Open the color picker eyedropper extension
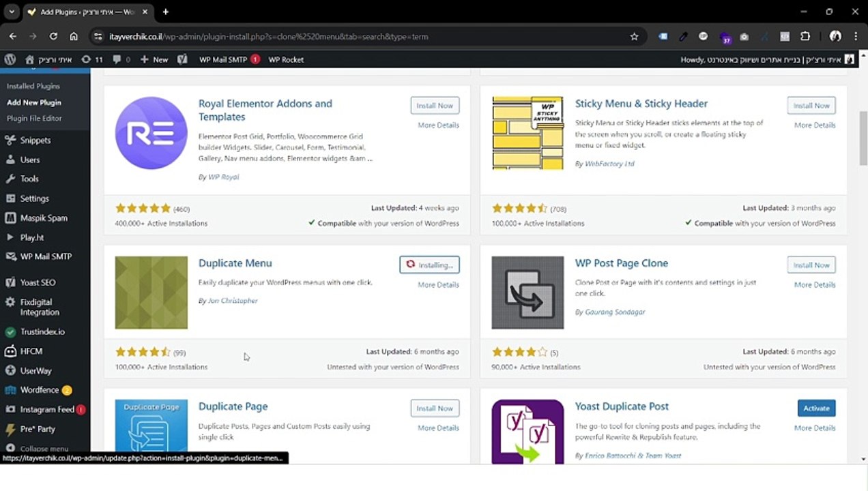The image size is (868, 491). coord(683,36)
